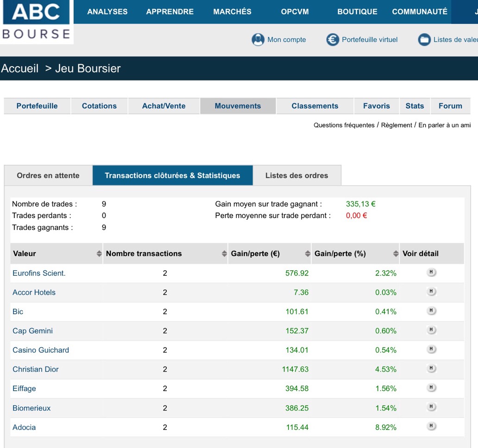Viewport: 478px width, 448px height.
Task: Open Eurofins Scient. stock link
Action: click(x=39, y=273)
